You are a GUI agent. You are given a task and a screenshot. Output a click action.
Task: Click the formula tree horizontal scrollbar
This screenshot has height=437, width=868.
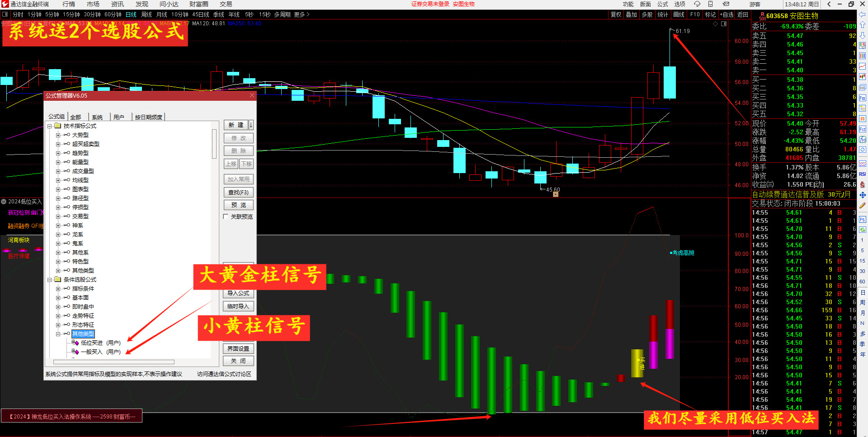(x=114, y=362)
